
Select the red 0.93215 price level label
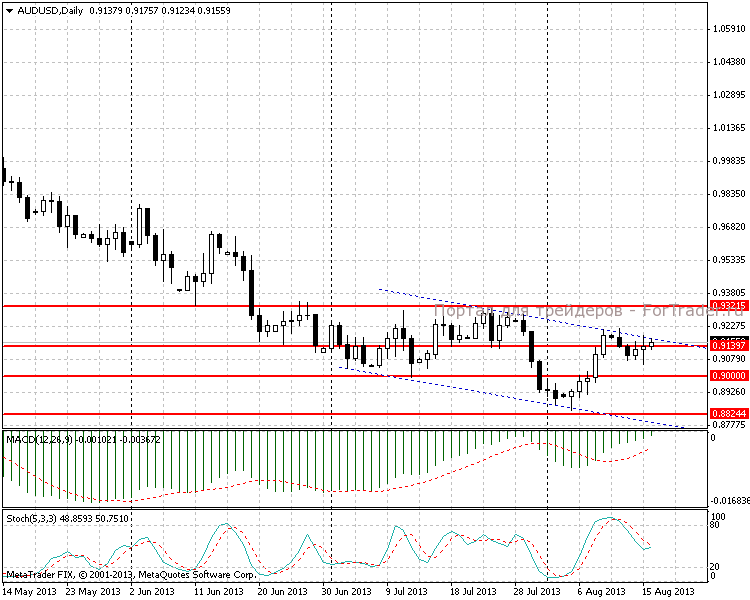[x=729, y=306]
